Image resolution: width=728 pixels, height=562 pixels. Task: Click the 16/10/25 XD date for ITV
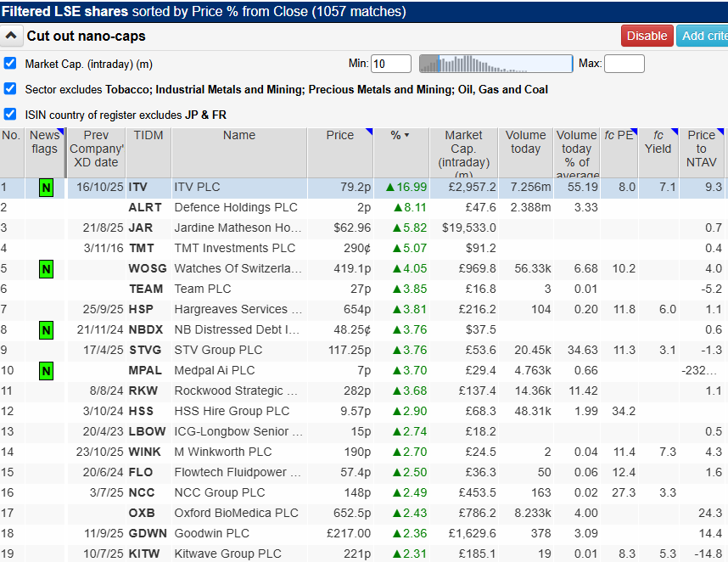100,187
